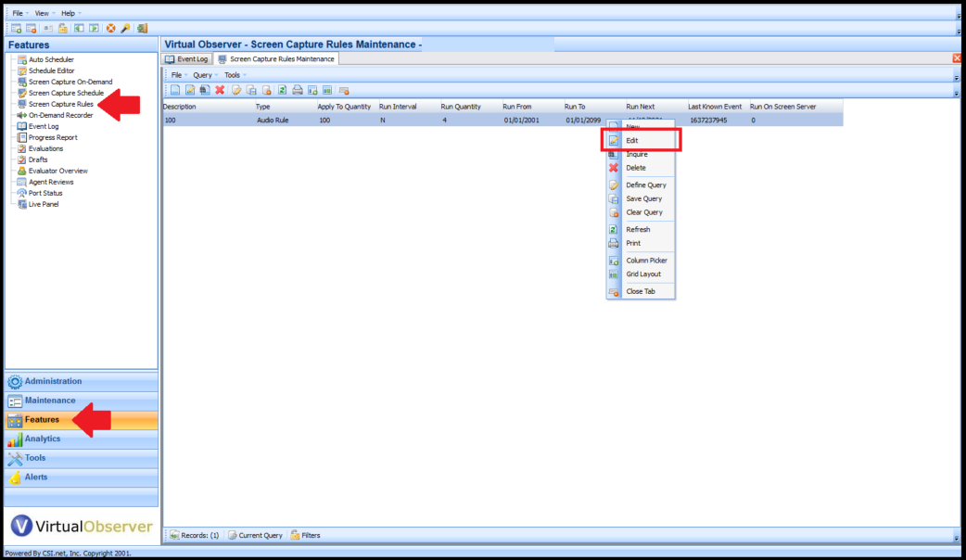Open the Help menu dropdown
This screenshot has height=560, width=966.
(x=70, y=13)
